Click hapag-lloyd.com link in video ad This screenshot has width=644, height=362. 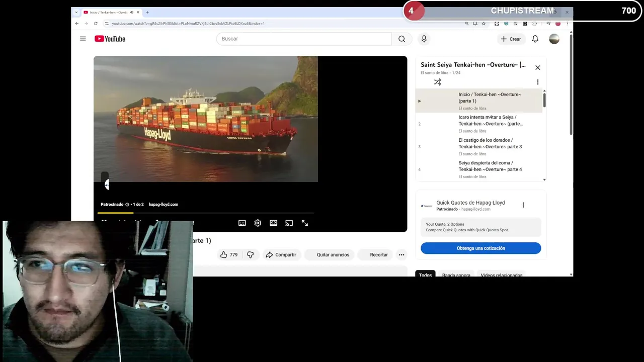pyautogui.click(x=164, y=205)
